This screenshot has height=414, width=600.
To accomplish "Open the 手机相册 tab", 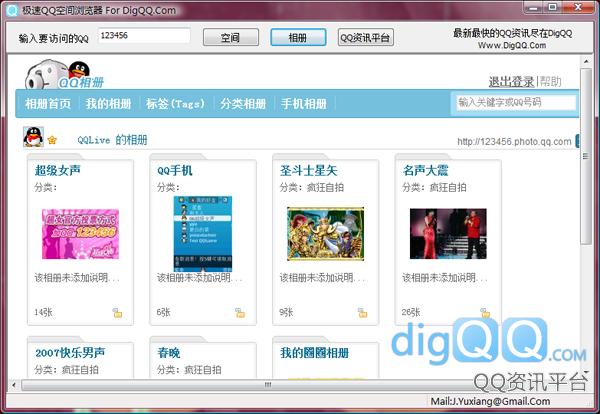I will click(304, 104).
